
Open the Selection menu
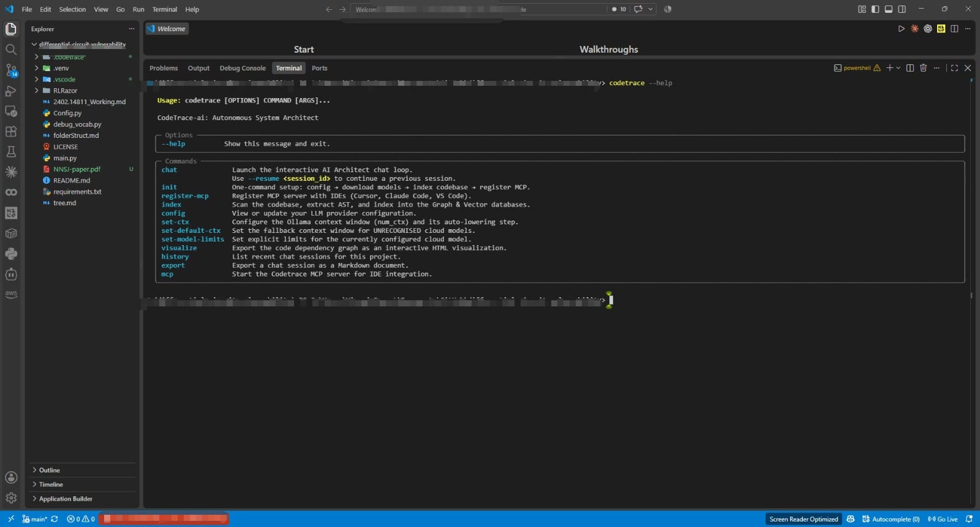72,9
